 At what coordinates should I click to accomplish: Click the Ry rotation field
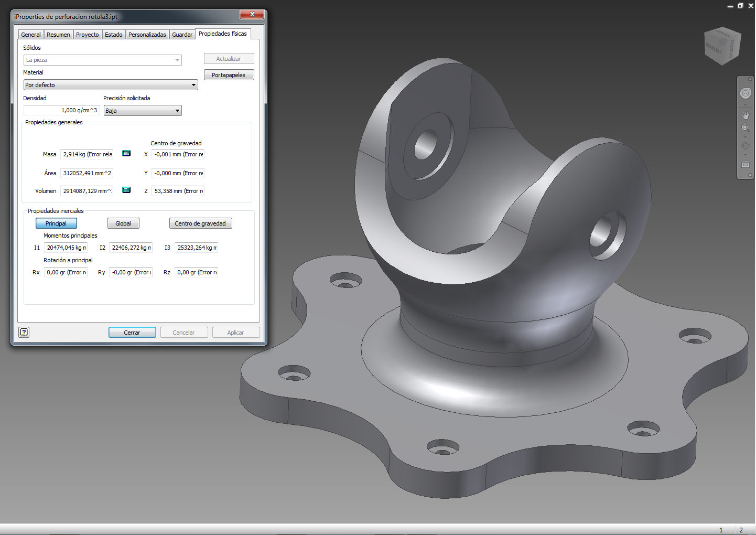[x=131, y=272]
